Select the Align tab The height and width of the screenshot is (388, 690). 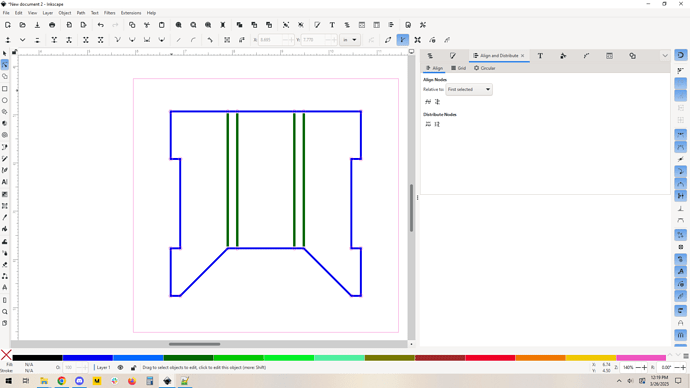(x=434, y=68)
